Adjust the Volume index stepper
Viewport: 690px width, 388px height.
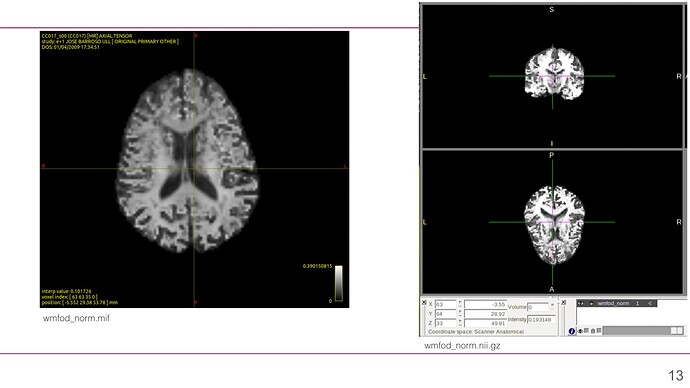552,306
